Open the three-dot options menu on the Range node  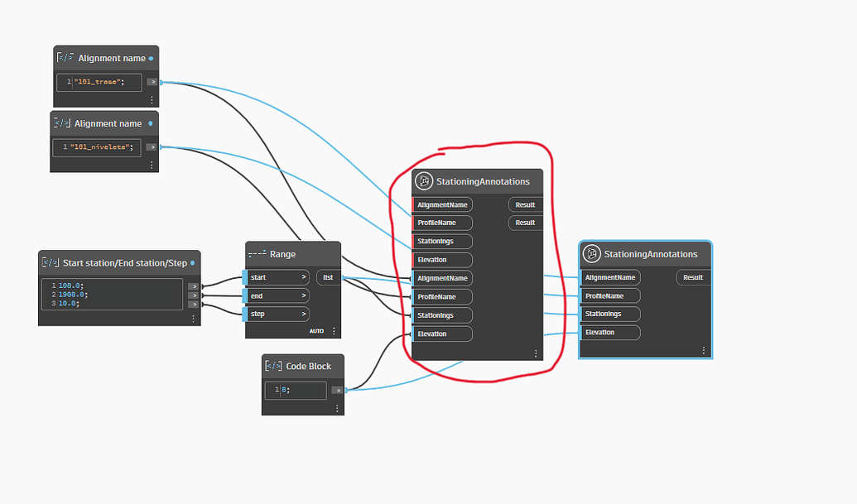click(x=334, y=330)
